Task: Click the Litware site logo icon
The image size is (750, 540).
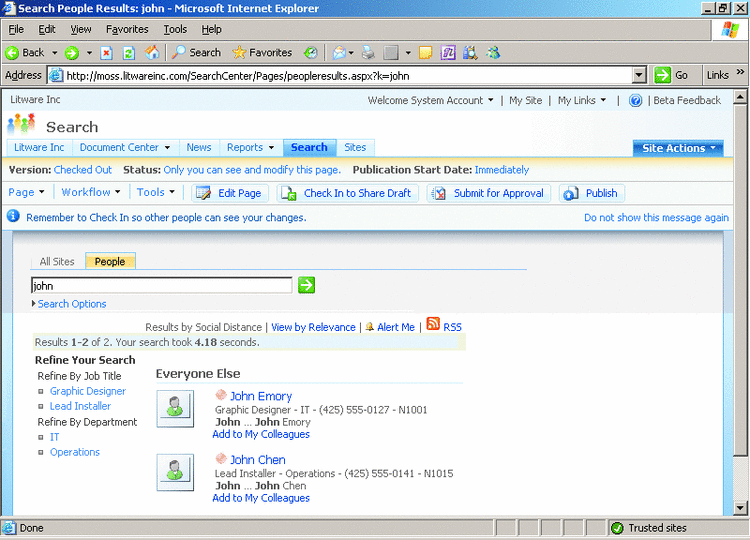Action: tap(22, 124)
